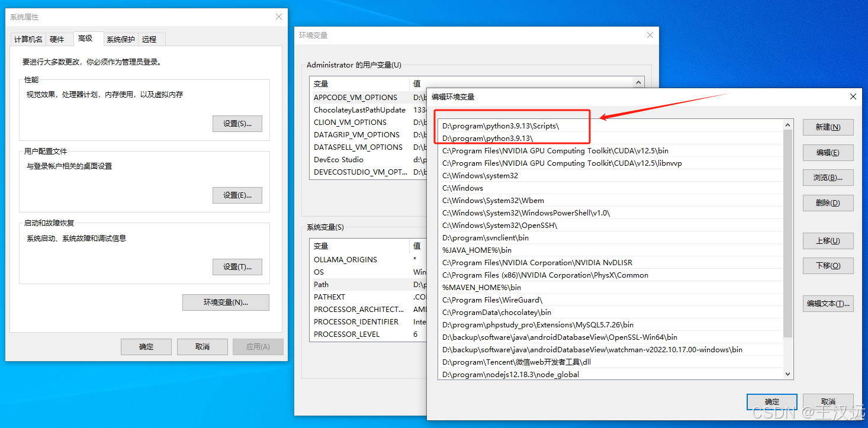This screenshot has height=428, width=868.
Task: Click 确定 in 系统属性 window
Action: (x=146, y=347)
